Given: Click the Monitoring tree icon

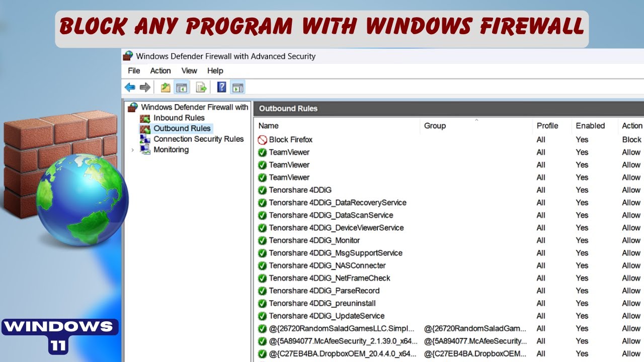Looking at the screenshot, I should (x=145, y=150).
